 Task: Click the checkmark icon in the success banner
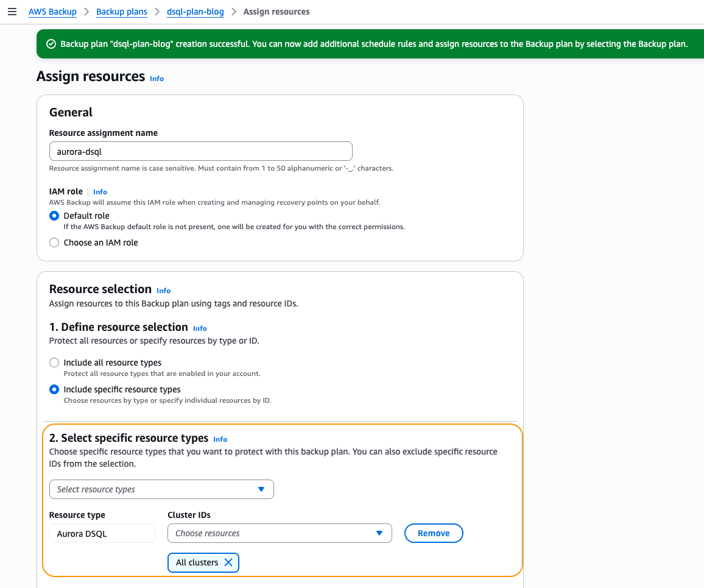(x=51, y=43)
